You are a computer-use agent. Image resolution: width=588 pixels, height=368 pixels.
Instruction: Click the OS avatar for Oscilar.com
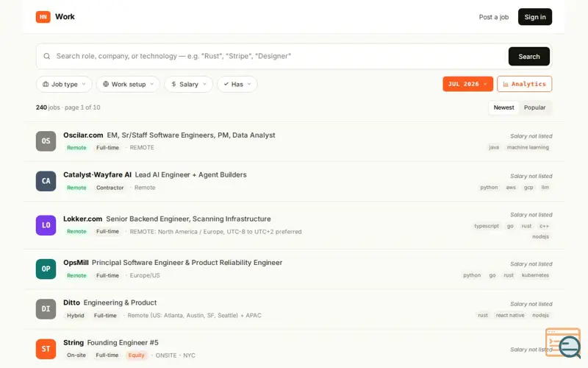click(46, 141)
